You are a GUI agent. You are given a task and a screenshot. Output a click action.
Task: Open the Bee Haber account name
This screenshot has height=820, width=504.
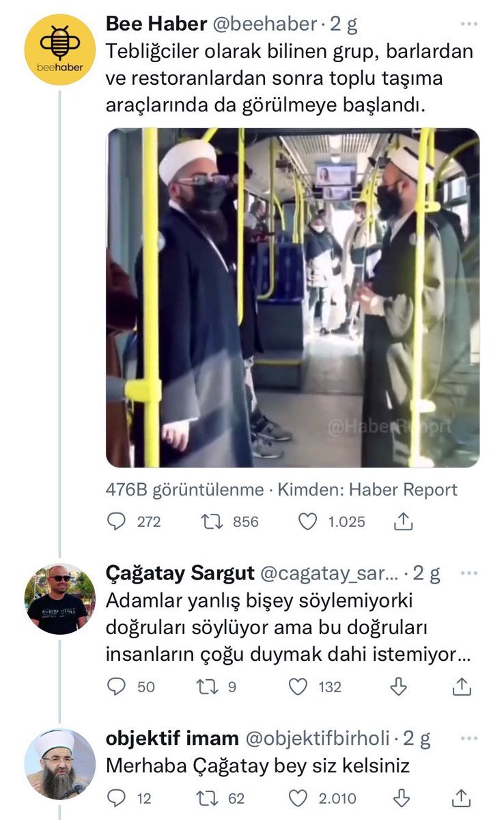tap(156, 25)
